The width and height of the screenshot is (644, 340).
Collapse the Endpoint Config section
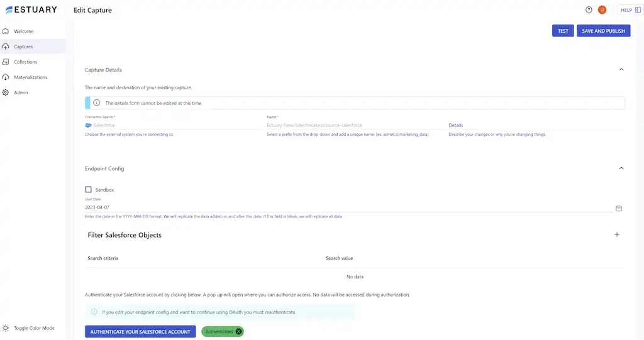coord(621,168)
